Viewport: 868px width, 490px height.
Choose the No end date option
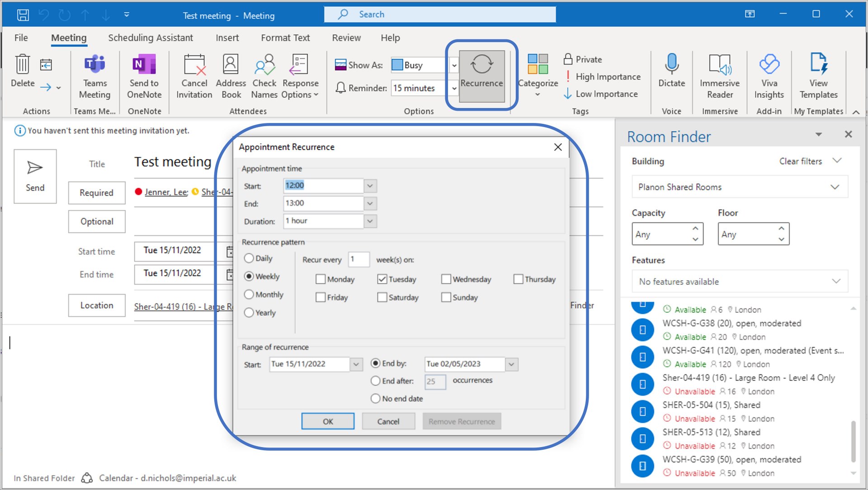pyautogui.click(x=375, y=399)
